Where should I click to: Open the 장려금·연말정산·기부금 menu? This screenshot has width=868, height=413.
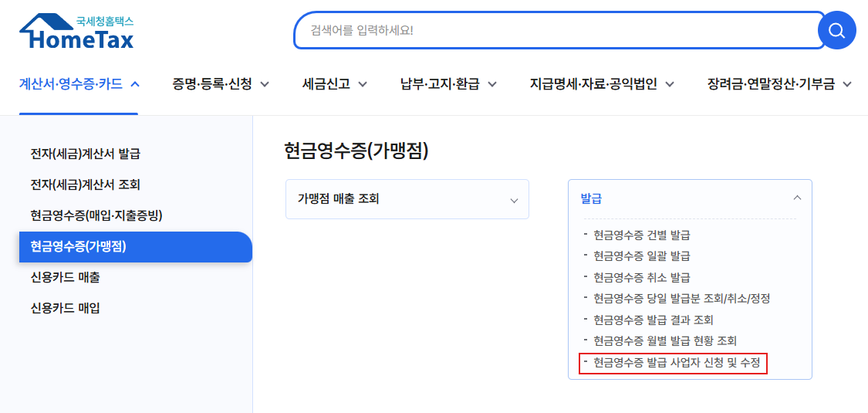pos(779,84)
